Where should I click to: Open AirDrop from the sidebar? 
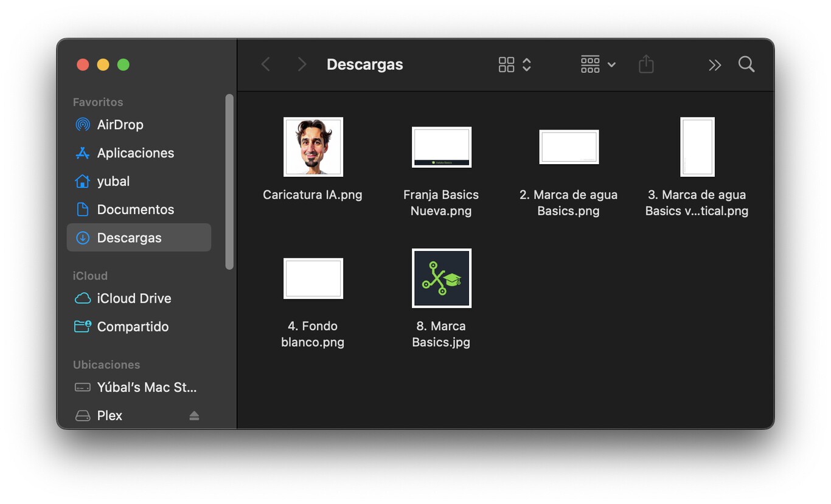click(120, 125)
